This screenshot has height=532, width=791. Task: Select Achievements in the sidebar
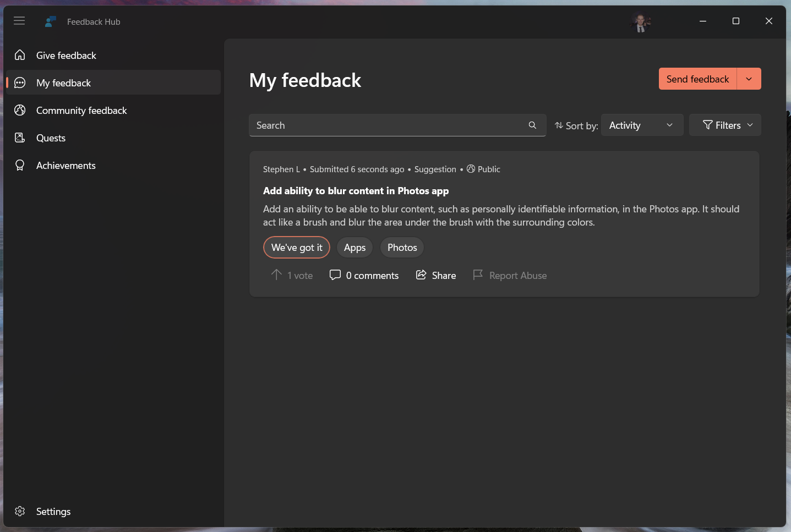coord(66,165)
